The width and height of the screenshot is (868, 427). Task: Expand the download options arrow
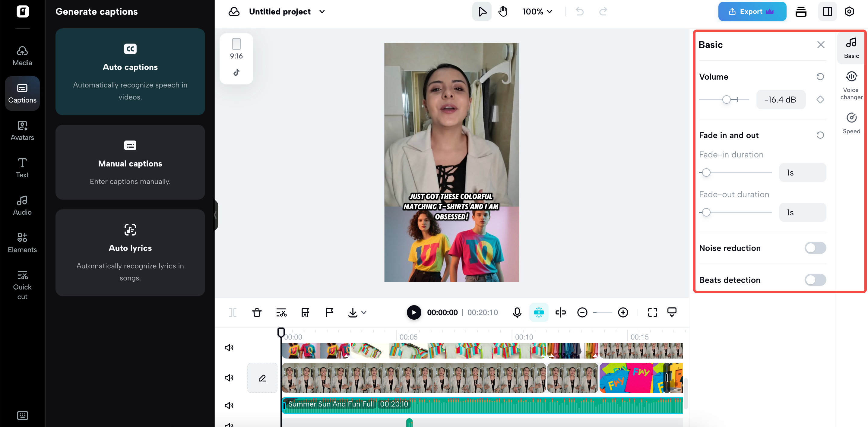pyautogui.click(x=364, y=312)
